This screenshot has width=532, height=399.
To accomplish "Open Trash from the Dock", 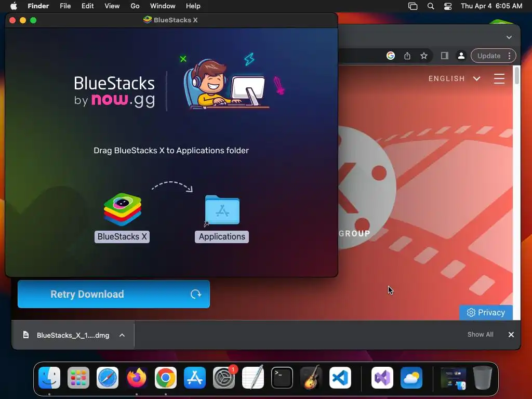I will point(483,378).
